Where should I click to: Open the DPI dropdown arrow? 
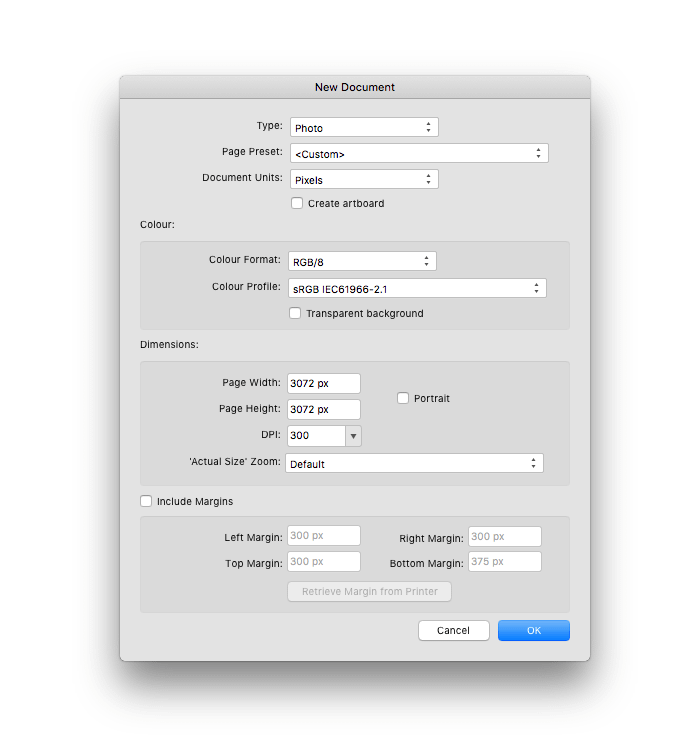click(354, 436)
